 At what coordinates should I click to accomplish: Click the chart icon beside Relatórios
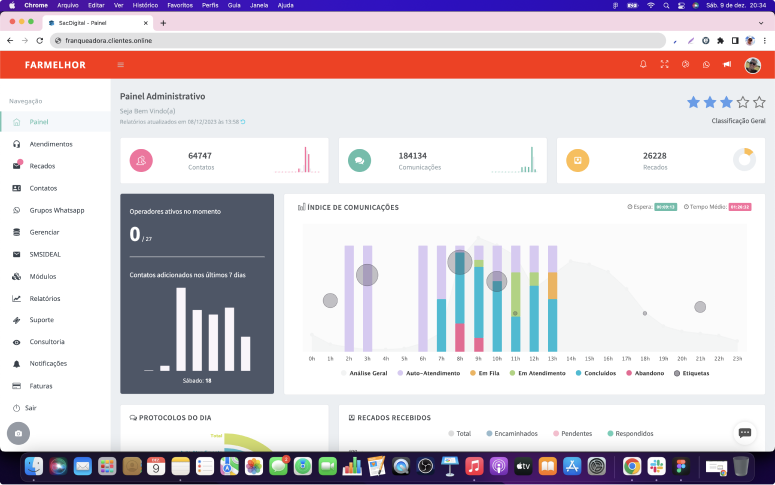coord(16,299)
